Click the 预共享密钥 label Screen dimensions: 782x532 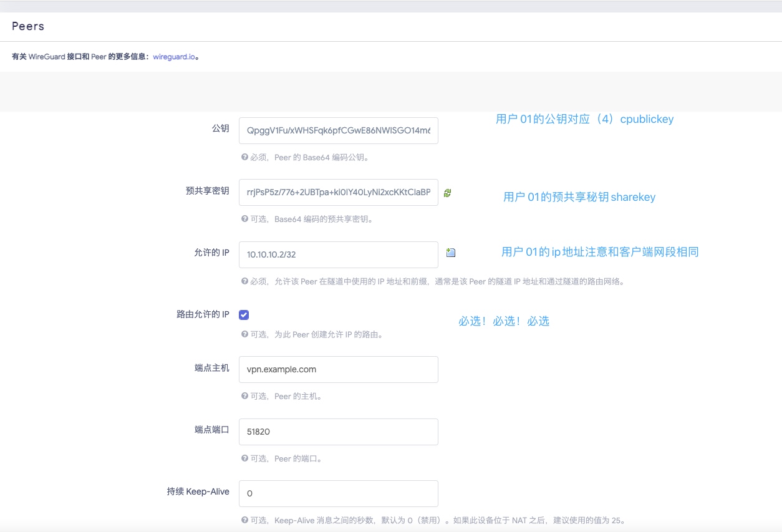tap(208, 191)
